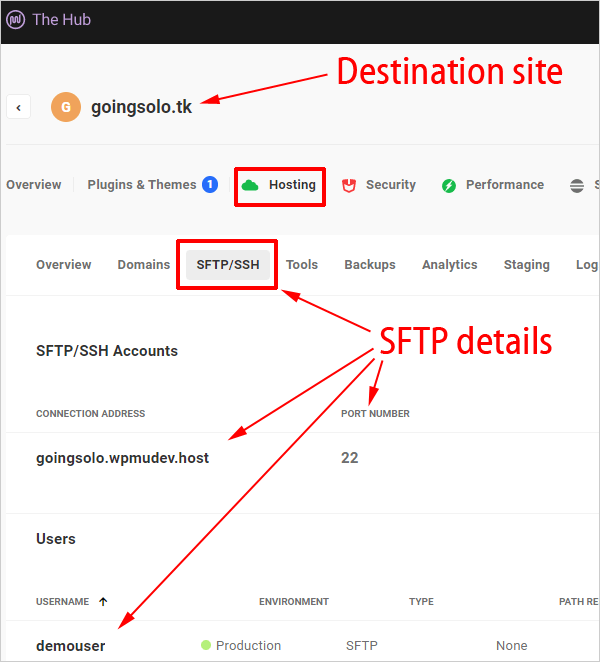This screenshot has width=600, height=662.
Task: Click the PORT NUMBER column label
Action: [x=375, y=414]
